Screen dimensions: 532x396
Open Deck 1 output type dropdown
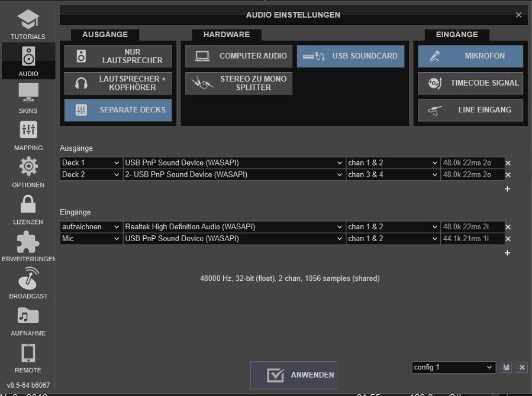[x=91, y=163]
